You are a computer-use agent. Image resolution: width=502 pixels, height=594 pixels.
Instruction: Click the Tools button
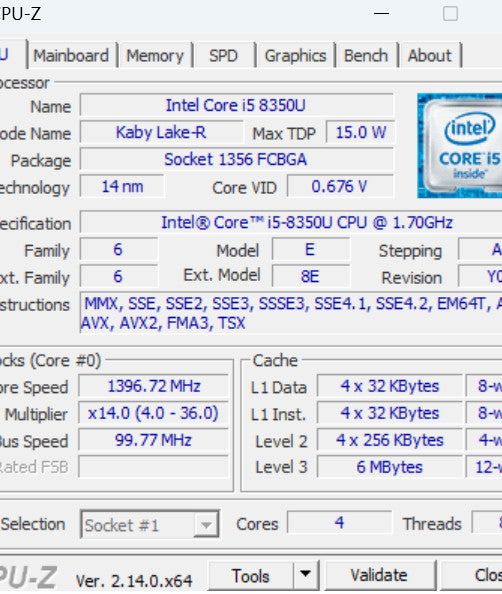(251, 576)
